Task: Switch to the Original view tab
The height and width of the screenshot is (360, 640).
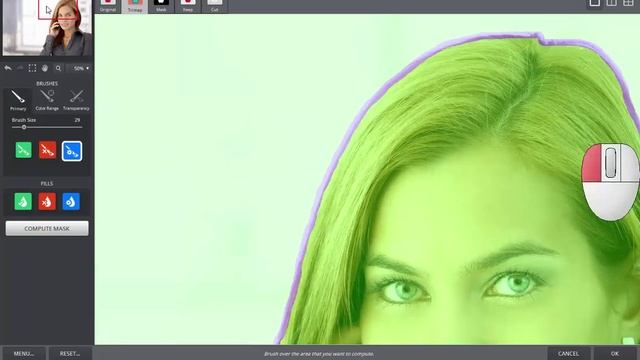Action: 108,6
